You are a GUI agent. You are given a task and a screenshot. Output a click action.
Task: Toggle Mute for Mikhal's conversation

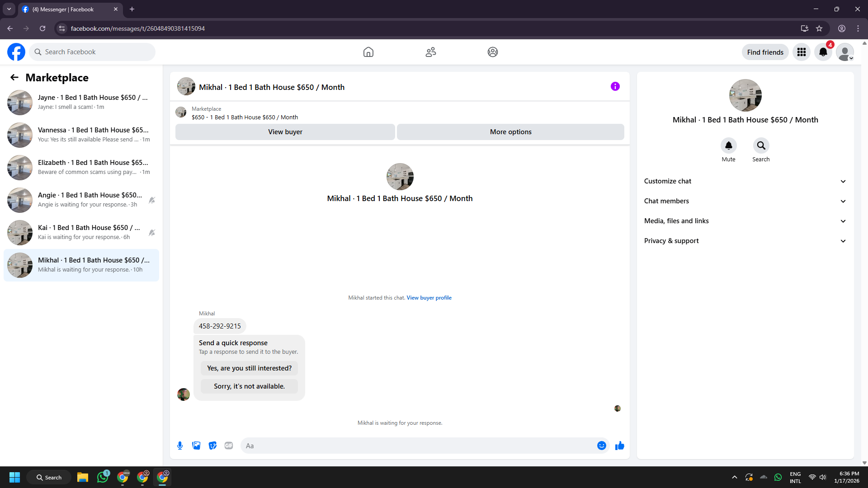click(x=728, y=145)
